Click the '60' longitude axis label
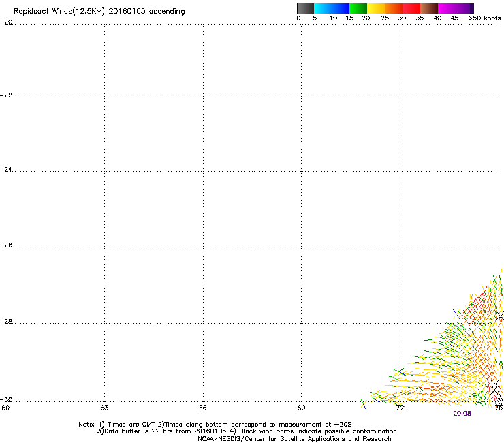504x443 pixels. 5,408
